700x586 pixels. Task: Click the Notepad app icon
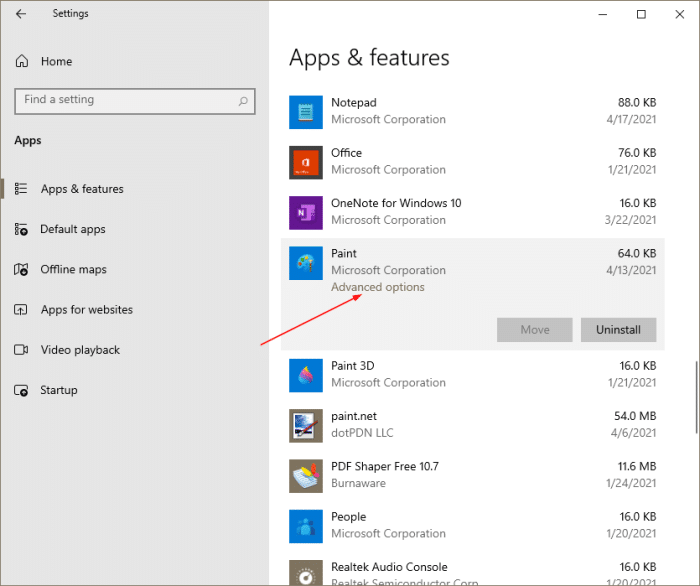coord(306,112)
